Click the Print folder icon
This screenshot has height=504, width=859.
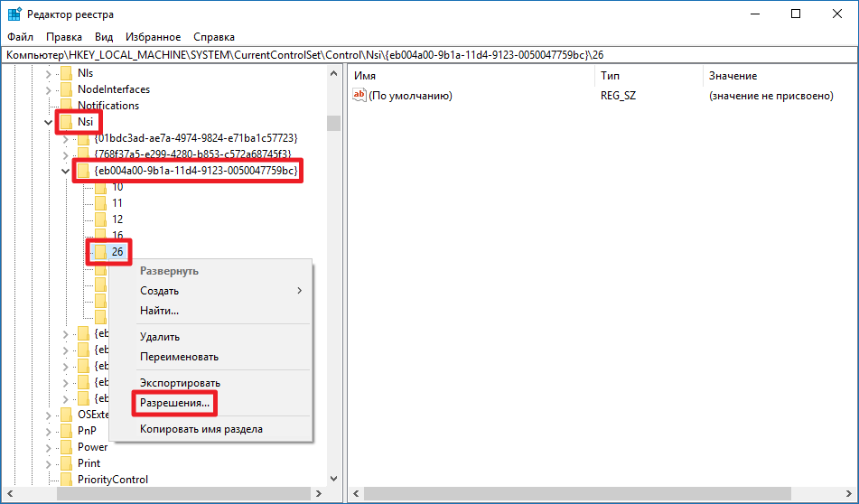pos(66,463)
